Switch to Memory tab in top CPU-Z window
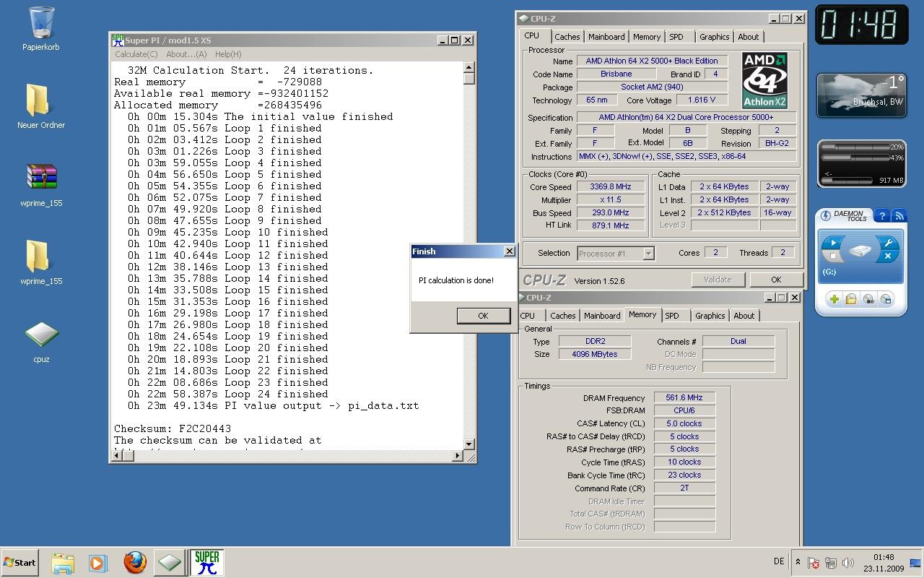924x578 pixels. click(646, 37)
